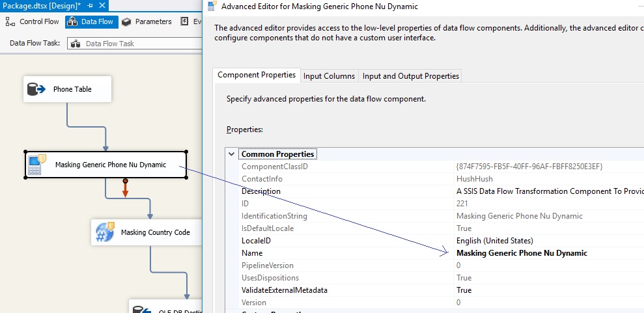Image resolution: width=644 pixels, height=313 pixels.
Task: Click the Common Properties section header
Action: [277, 154]
